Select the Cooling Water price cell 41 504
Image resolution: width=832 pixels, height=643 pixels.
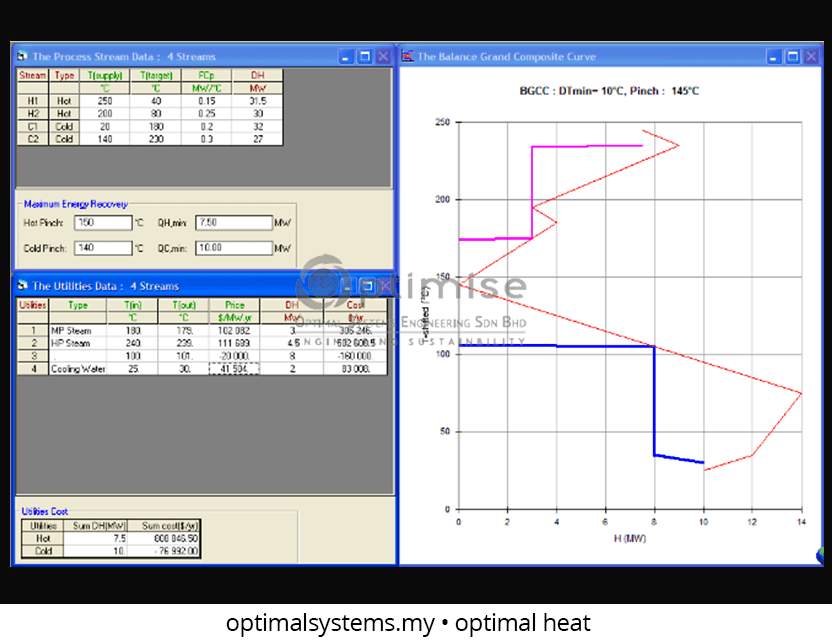pos(234,369)
